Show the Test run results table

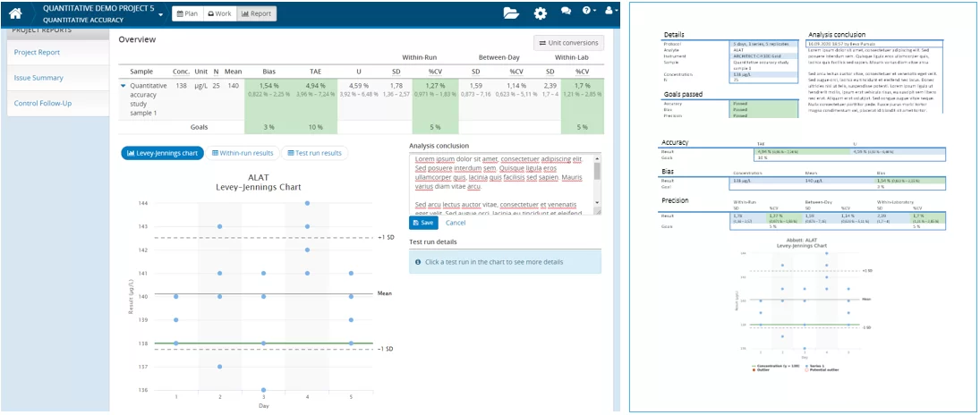pyautogui.click(x=315, y=153)
